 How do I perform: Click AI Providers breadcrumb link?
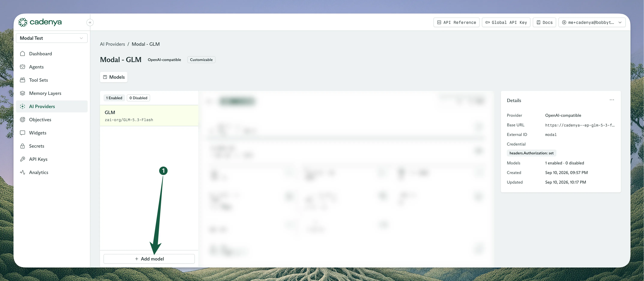tap(112, 44)
